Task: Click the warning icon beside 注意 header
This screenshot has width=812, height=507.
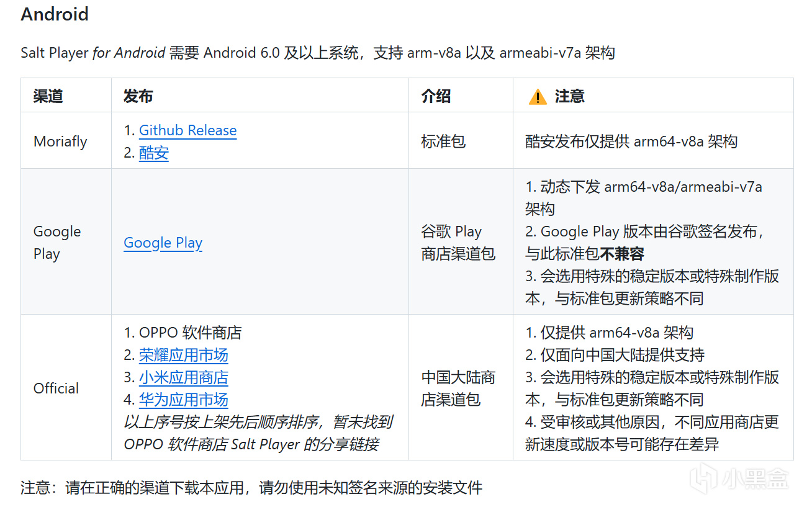Action: [537, 96]
